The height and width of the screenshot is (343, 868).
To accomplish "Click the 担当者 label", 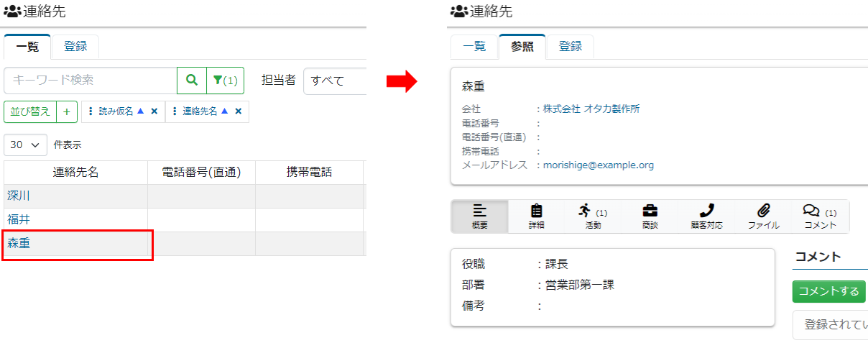I will [279, 81].
